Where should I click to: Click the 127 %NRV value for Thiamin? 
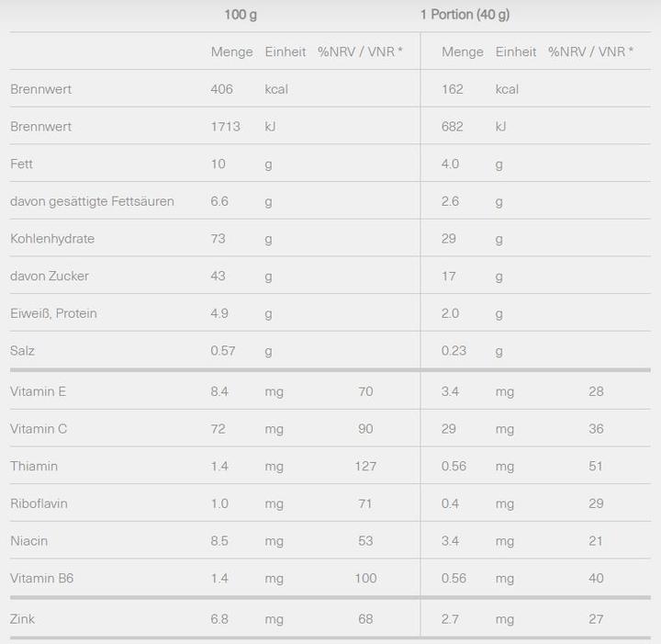tap(365, 466)
